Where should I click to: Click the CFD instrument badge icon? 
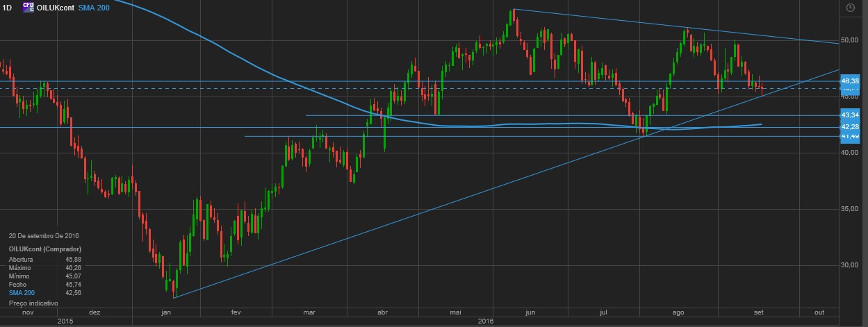coord(28,7)
